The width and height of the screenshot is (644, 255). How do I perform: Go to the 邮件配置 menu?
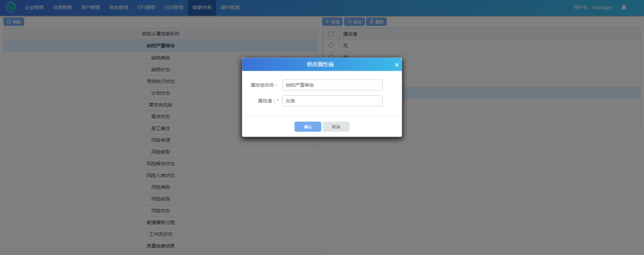[230, 8]
